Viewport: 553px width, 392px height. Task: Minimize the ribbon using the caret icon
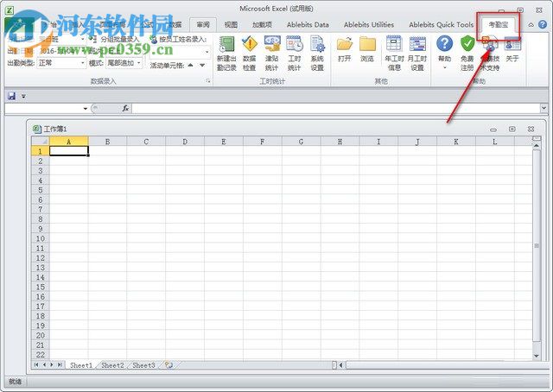click(x=531, y=25)
